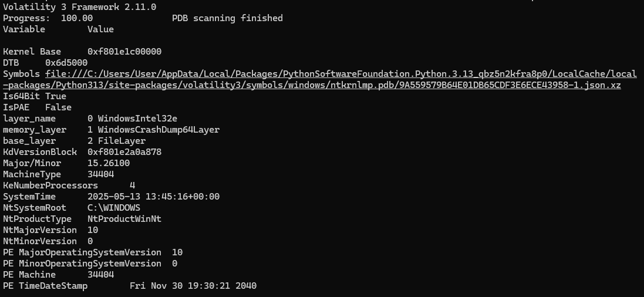Click the Is64Bit True line

click(x=35, y=96)
